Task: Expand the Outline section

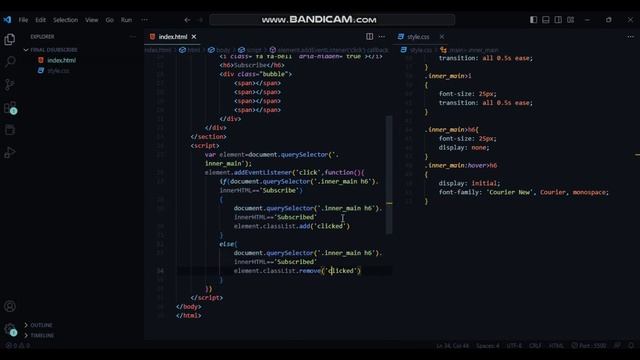Action: pos(41,325)
